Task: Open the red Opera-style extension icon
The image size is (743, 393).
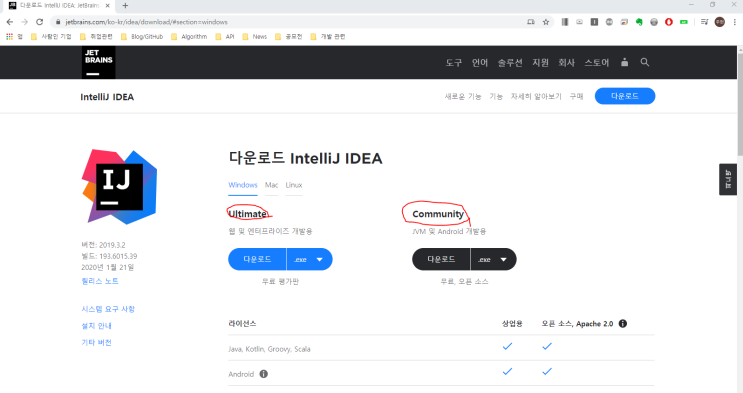Action: click(669, 22)
